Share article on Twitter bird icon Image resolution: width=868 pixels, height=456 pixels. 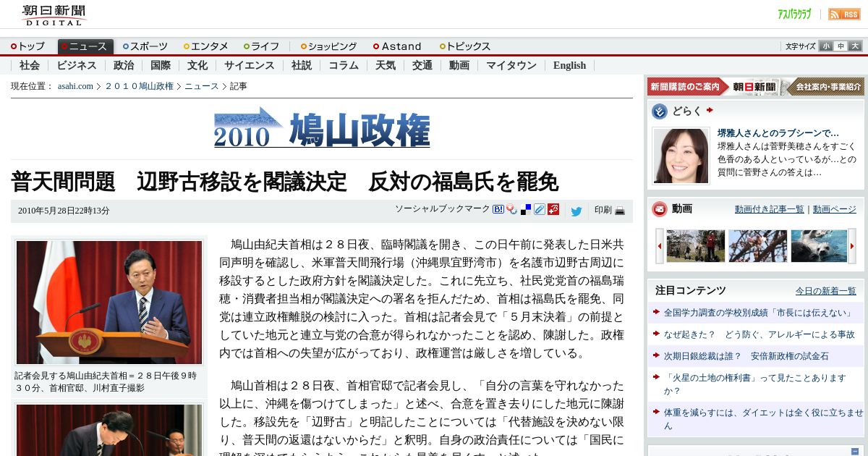pos(576,211)
